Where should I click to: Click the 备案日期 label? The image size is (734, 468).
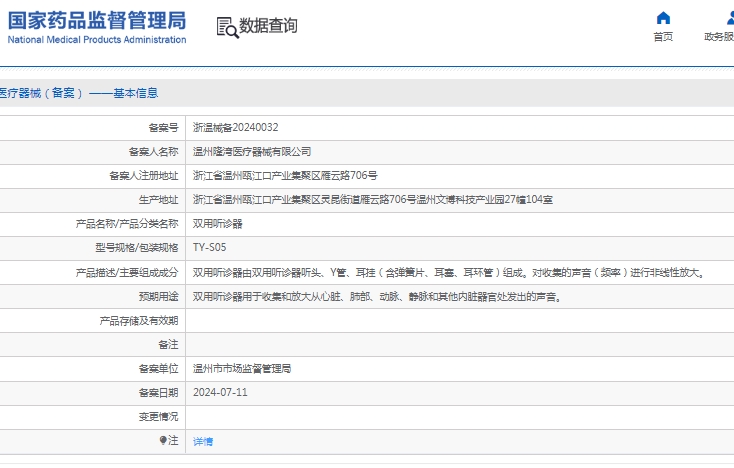[158, 393]
